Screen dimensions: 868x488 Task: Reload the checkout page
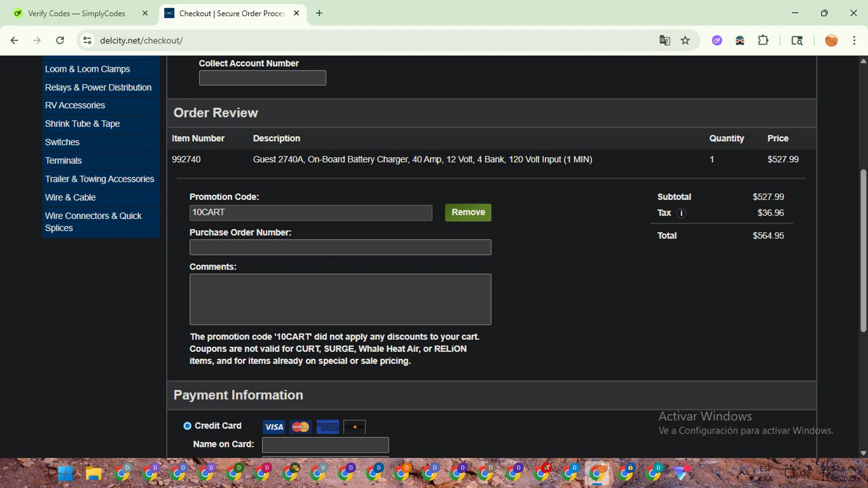coord(60,41)
